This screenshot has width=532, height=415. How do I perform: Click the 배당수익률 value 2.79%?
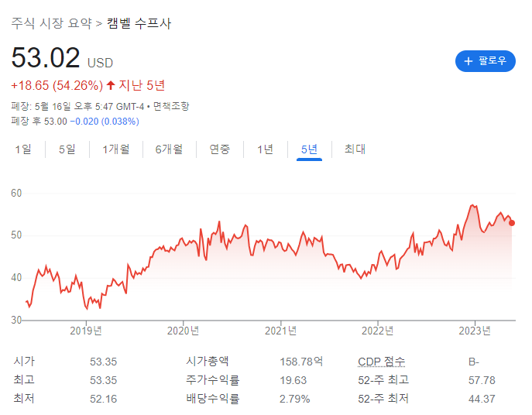295,399
